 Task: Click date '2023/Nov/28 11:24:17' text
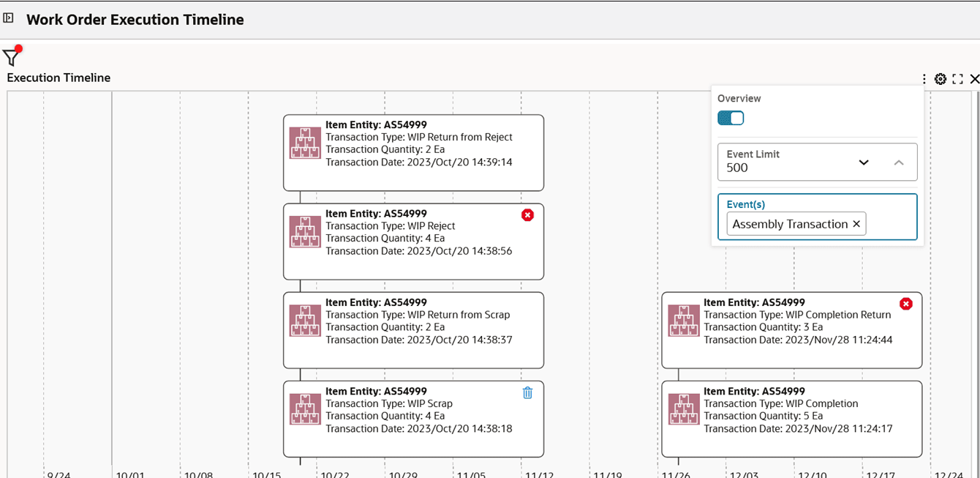click(x=838, y=428)
